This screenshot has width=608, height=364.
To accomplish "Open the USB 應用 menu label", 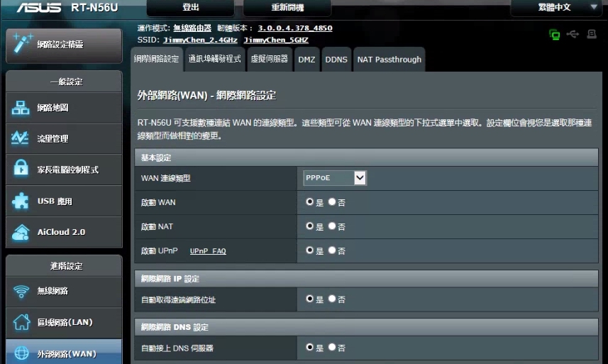I will pos(55,202).
